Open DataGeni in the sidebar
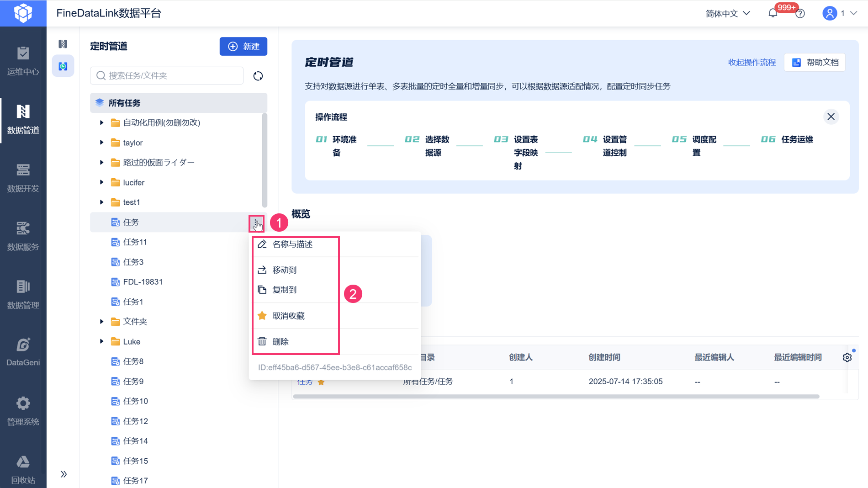The image size is (868, 488). [23, 352]
